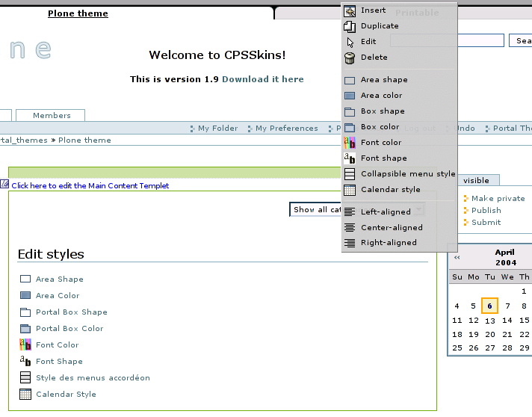This screenshot has height=417, width=532.
Task: Go to previous month in the calendar
Action: click(457, 258)
